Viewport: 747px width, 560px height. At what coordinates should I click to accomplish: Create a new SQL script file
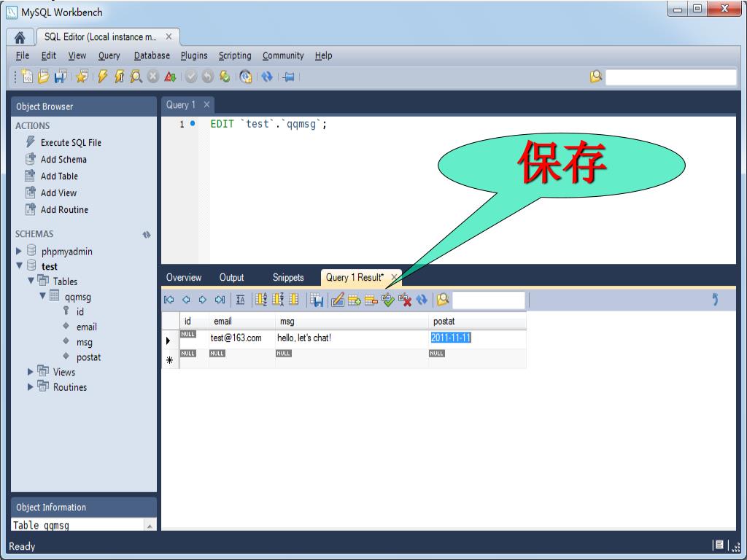(x=27, y=76)
